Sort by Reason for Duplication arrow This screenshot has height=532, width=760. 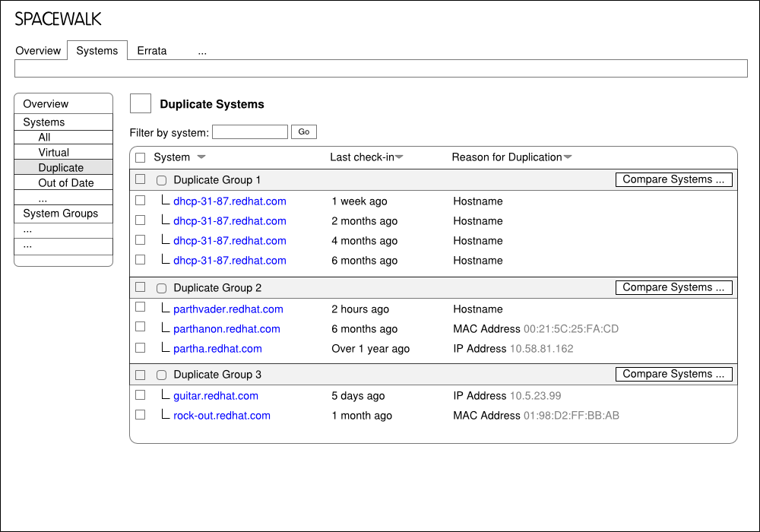tap(567, 157)
